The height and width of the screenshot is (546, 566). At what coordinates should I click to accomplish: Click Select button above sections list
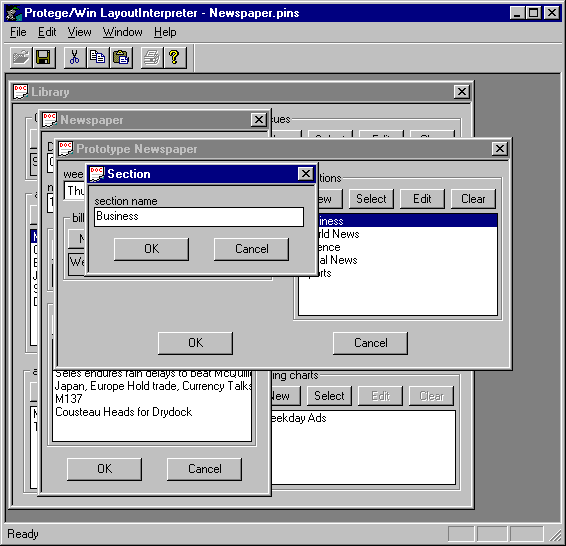371,199
